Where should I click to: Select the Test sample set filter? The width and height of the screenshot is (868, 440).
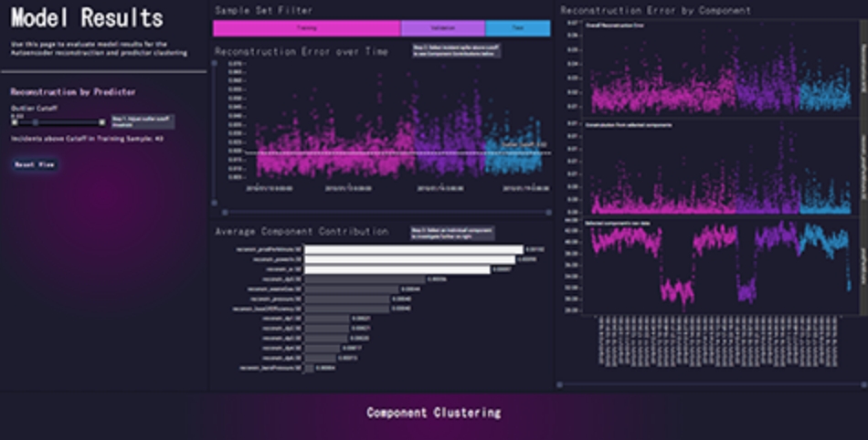pos(518,28)
